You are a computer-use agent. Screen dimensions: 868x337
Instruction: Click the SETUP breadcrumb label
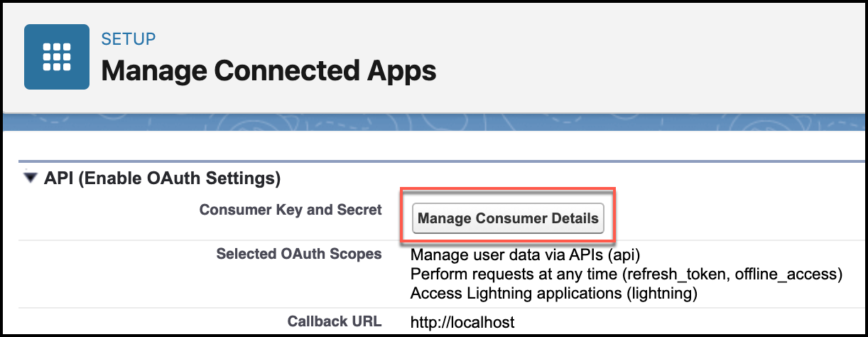coord(129,38)
